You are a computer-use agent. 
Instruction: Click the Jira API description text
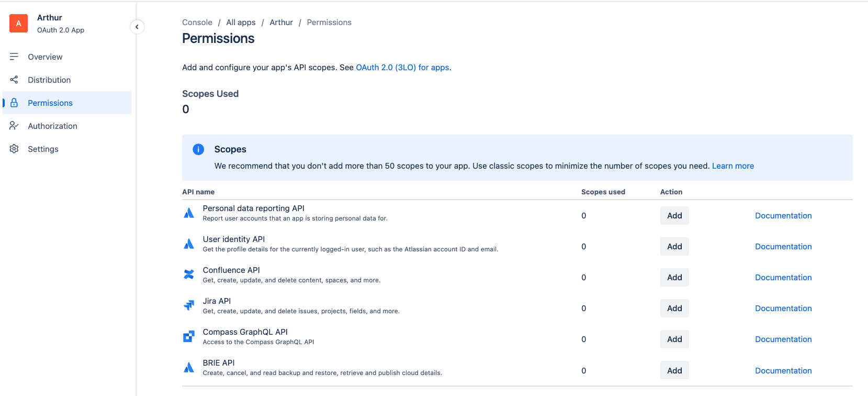(301, 311)
